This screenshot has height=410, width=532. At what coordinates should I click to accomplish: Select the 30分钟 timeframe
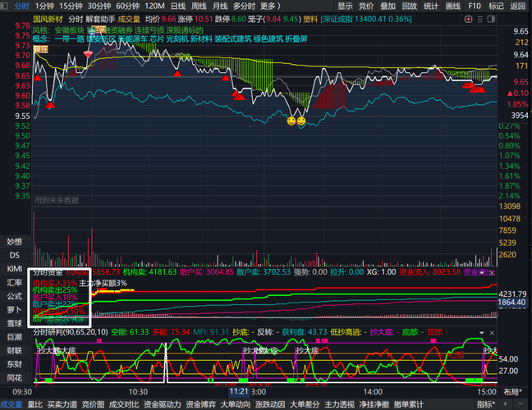point(99,6)
